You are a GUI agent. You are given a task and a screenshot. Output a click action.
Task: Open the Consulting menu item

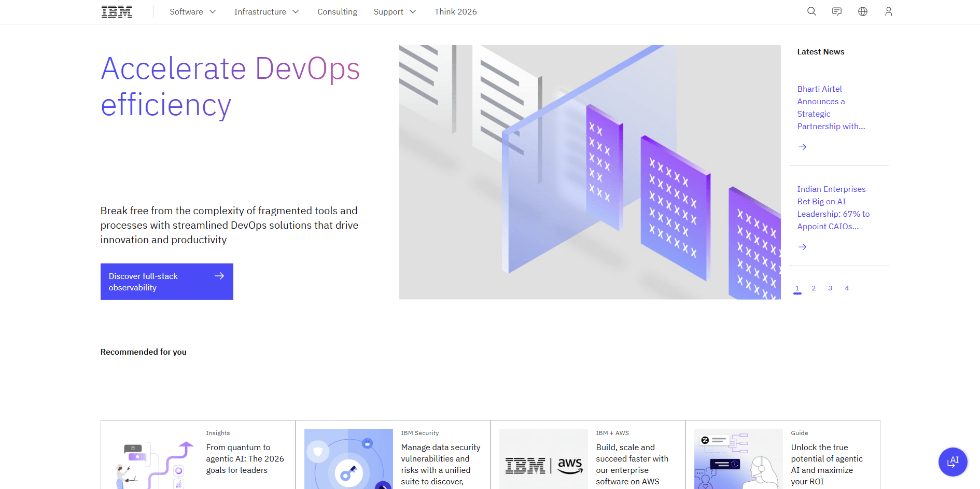337,11
